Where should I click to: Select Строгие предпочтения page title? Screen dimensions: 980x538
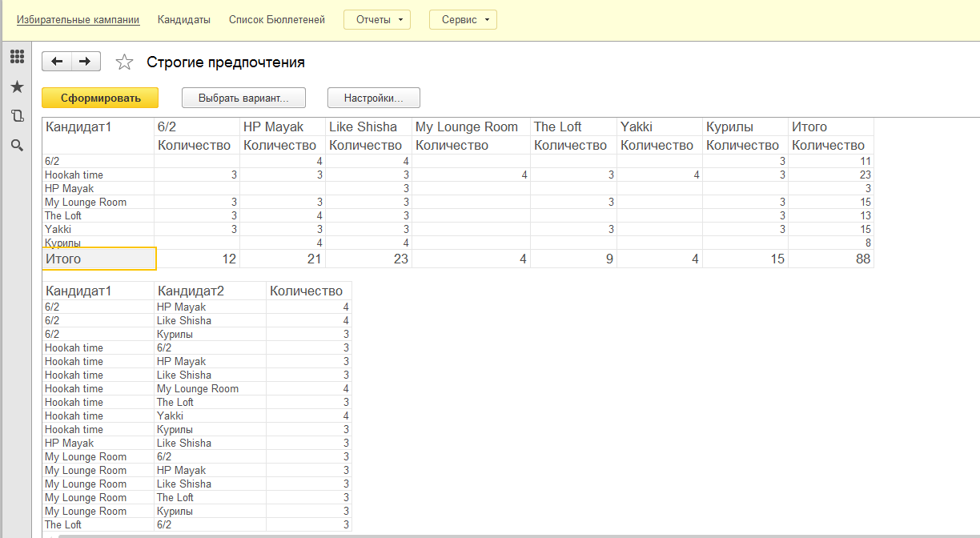pyautogui.click(x=226, y=62)
